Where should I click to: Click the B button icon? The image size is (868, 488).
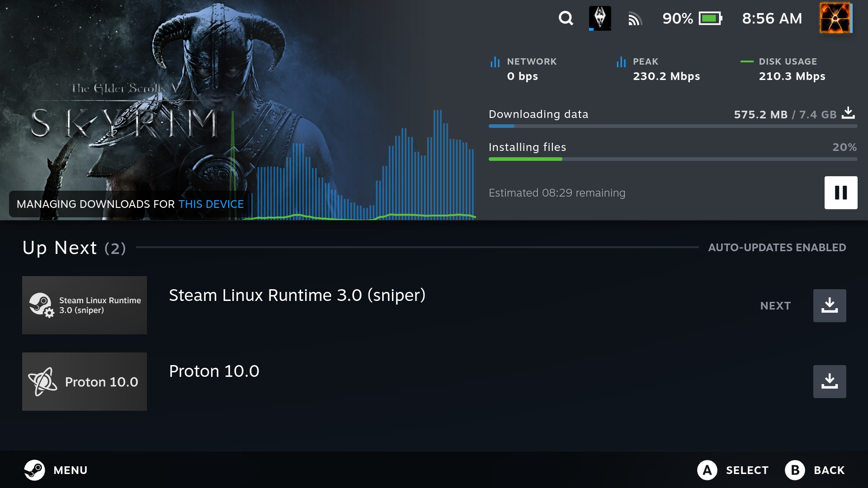[x=795, y=470]
